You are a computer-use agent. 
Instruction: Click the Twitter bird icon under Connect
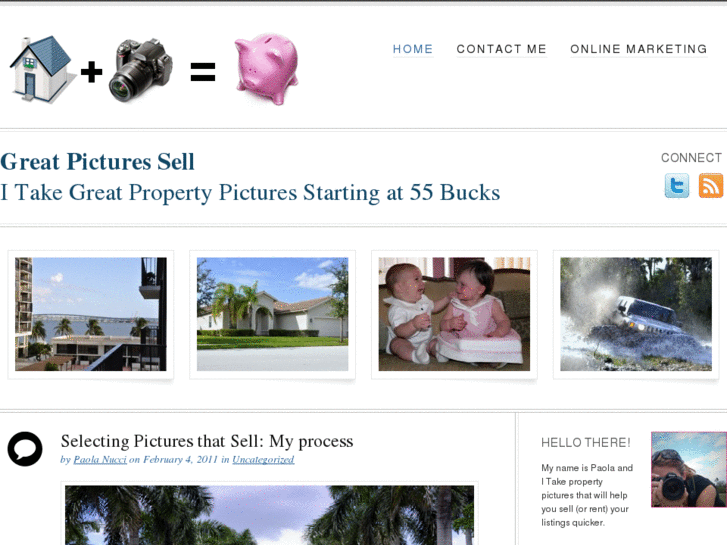point(676,186)
